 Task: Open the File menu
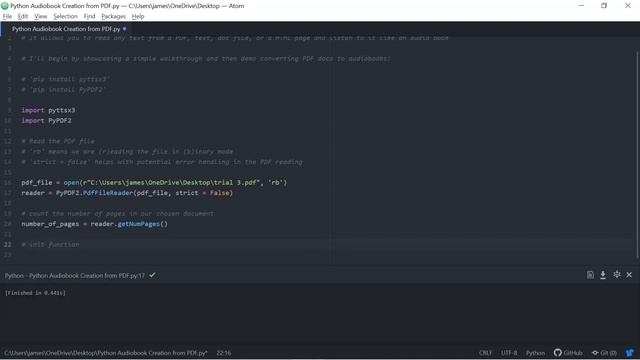point(7,16)
